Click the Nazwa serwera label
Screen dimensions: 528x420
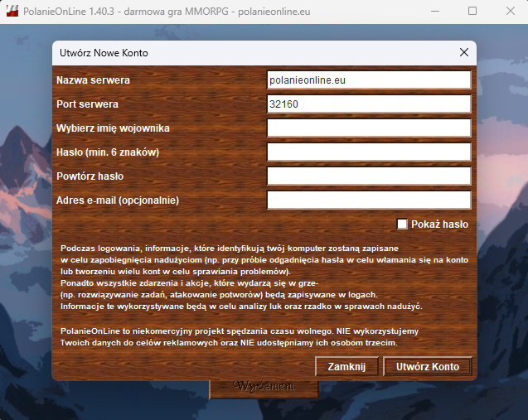tap(94, 80)
